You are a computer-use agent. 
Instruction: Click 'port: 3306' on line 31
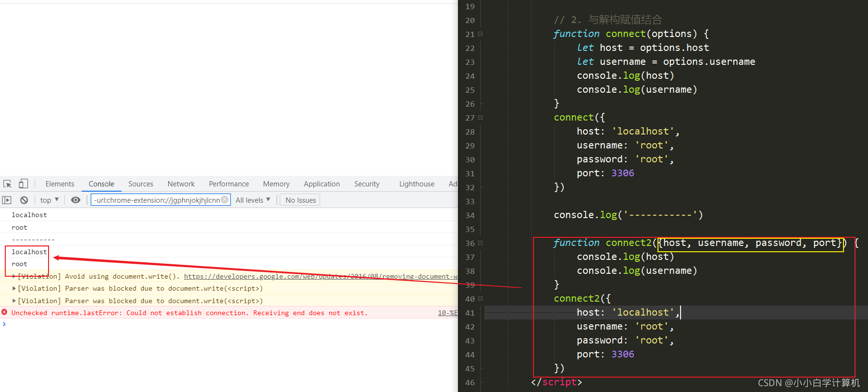click(606, 173)
